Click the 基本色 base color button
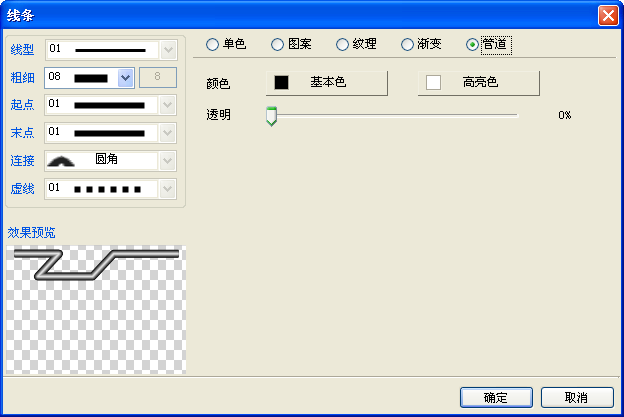Image resolution: width=624 pixels, height=417 pixels. coord(327,83)
